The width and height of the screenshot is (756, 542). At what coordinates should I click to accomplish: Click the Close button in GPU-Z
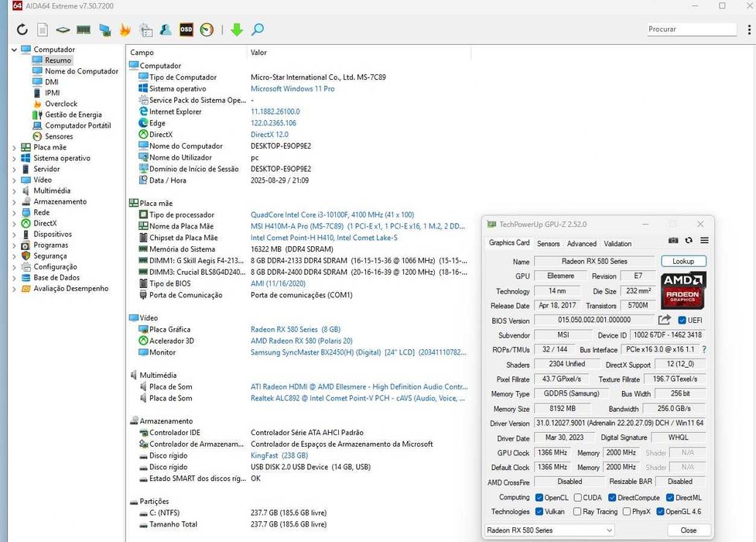coord(688,530)
